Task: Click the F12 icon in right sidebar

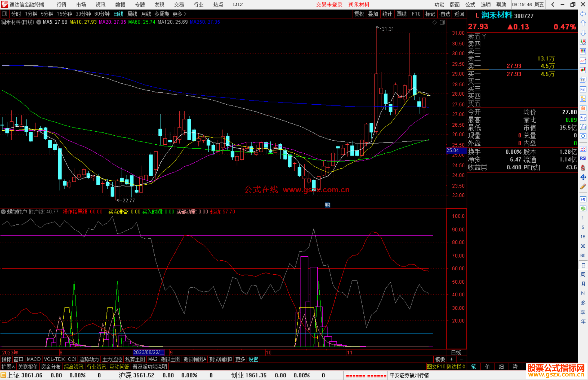Action: 583,118
